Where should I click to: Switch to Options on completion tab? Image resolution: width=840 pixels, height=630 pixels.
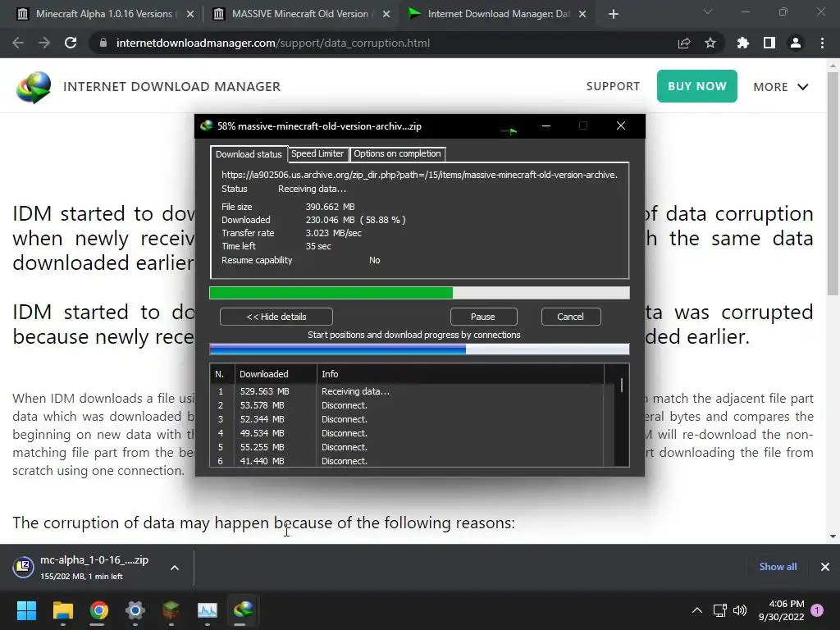tap(397, 153)
